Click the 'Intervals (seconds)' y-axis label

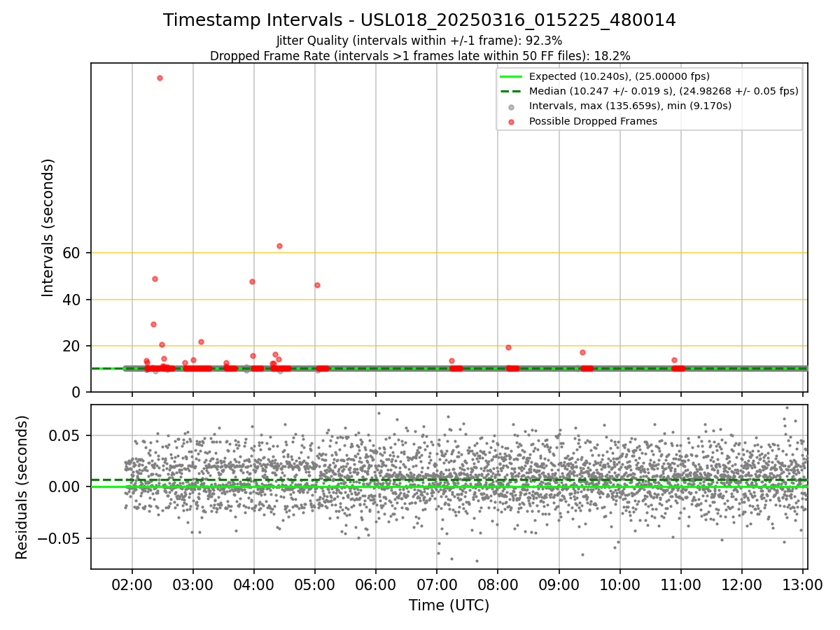48,227
